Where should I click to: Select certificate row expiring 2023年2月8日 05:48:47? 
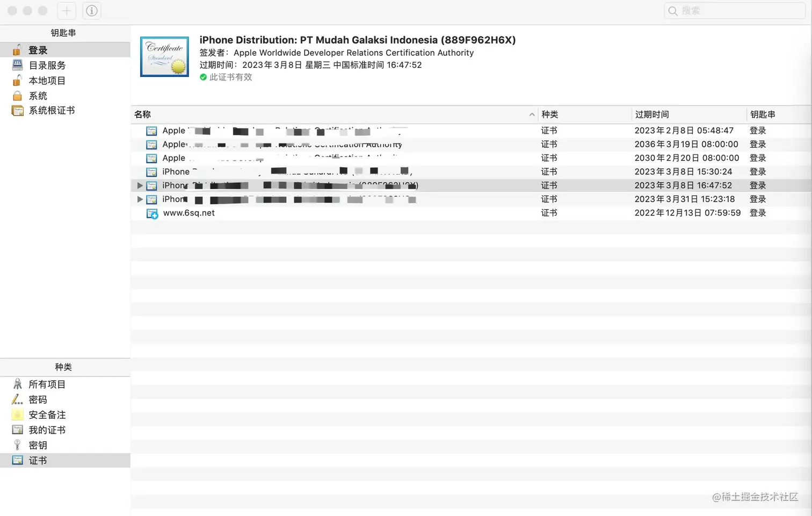pyautogui.click(x=471, y=131)
